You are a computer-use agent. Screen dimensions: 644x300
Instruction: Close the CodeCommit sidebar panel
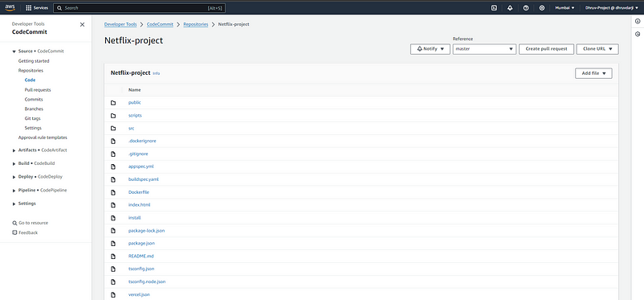click(82, 25)
